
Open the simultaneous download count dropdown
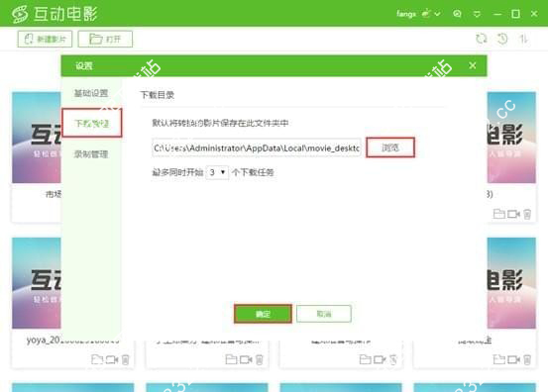click(x=217, y=172)
